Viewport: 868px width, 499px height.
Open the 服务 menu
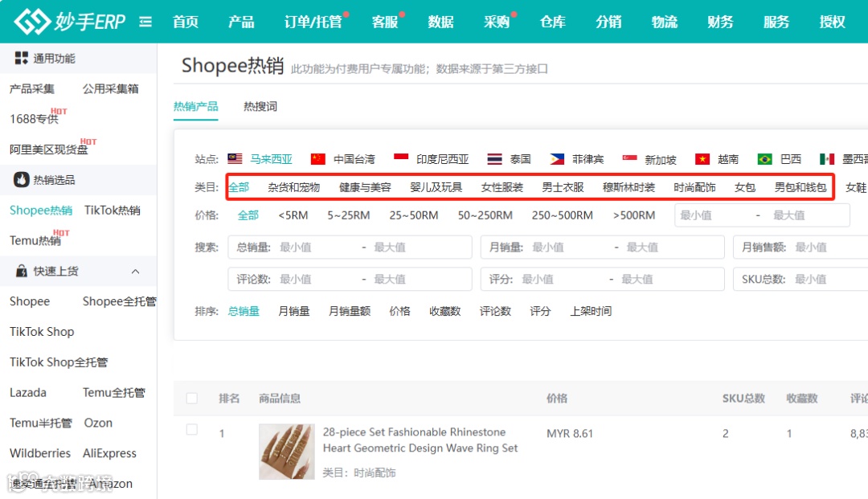[776, 22]
